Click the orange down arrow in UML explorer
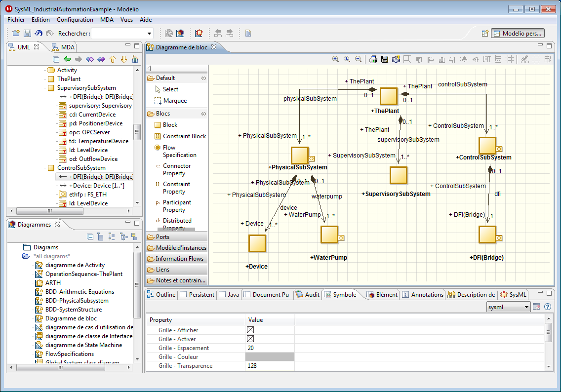This screenshot has width=561, height=392. click(x=124, y=59)
